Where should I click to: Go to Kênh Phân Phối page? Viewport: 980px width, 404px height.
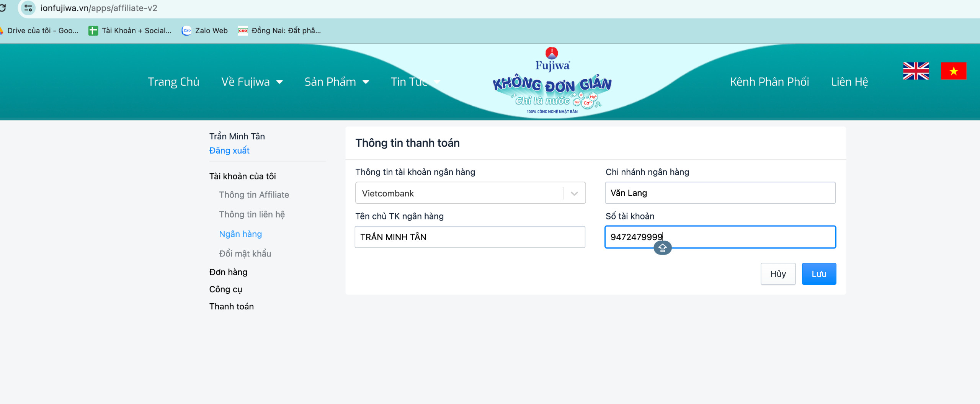pyautogui.click(x=769, y=82)
